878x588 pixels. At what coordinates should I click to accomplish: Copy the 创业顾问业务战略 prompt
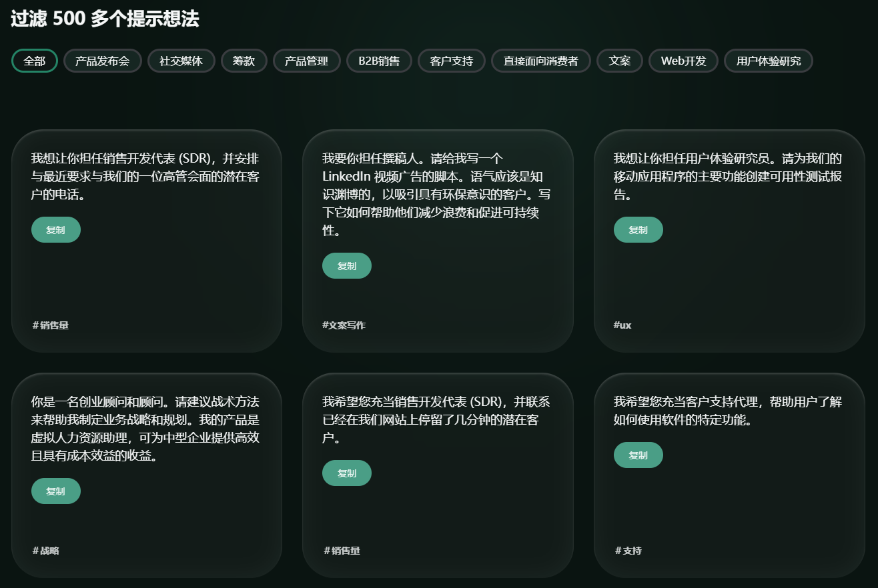point(55,490)
